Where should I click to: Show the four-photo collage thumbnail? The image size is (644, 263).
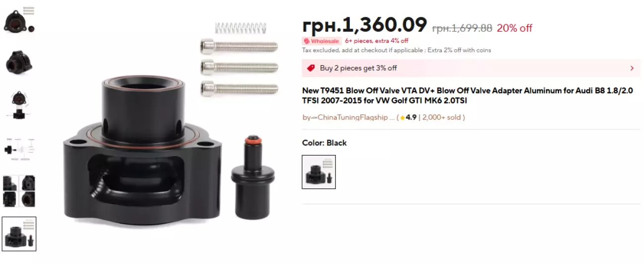19,191
